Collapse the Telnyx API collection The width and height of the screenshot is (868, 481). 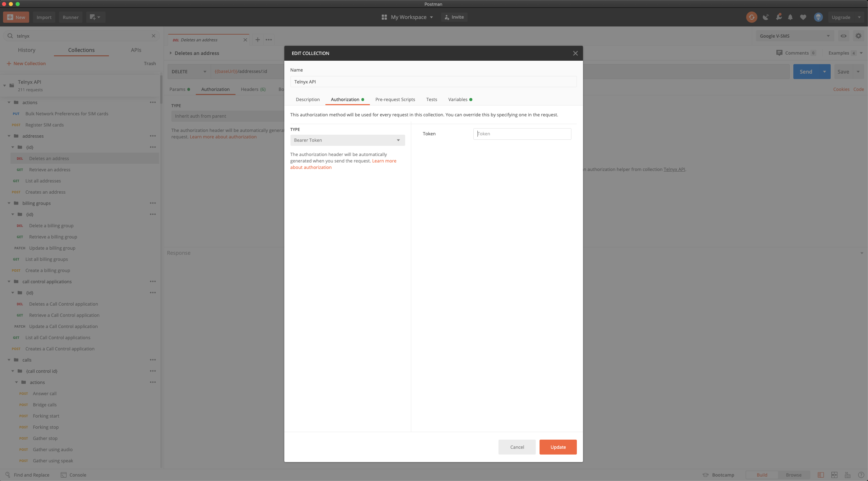click(5, 85)
